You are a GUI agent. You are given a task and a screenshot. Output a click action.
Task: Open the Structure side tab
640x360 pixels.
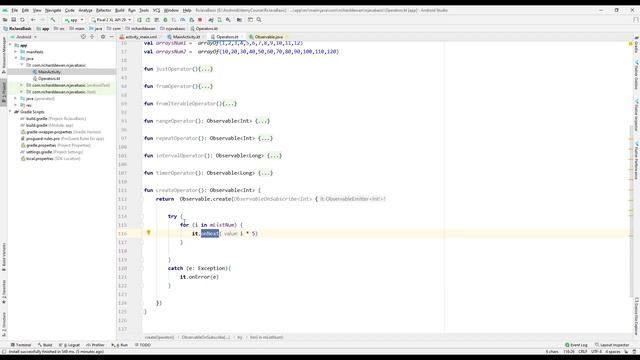(4, 324)
